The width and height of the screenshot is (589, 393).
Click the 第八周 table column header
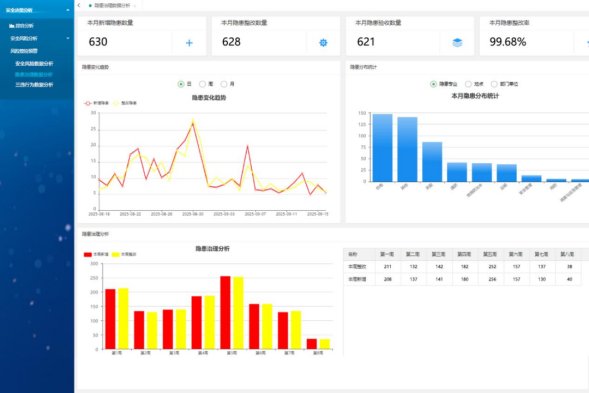click(567, 254)
